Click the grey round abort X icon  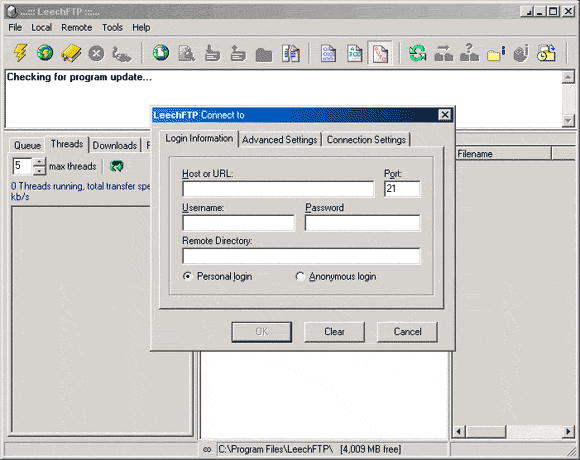click(96, 54)
